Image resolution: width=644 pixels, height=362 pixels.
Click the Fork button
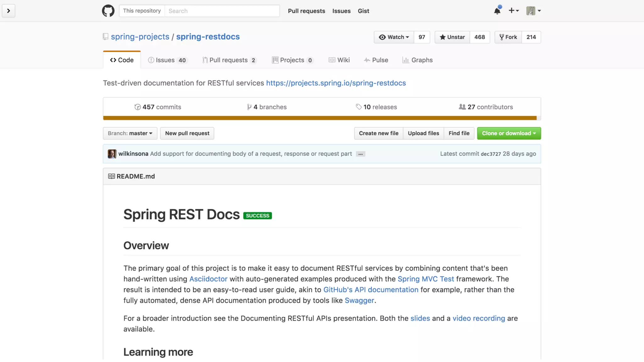tap(508, 37)
